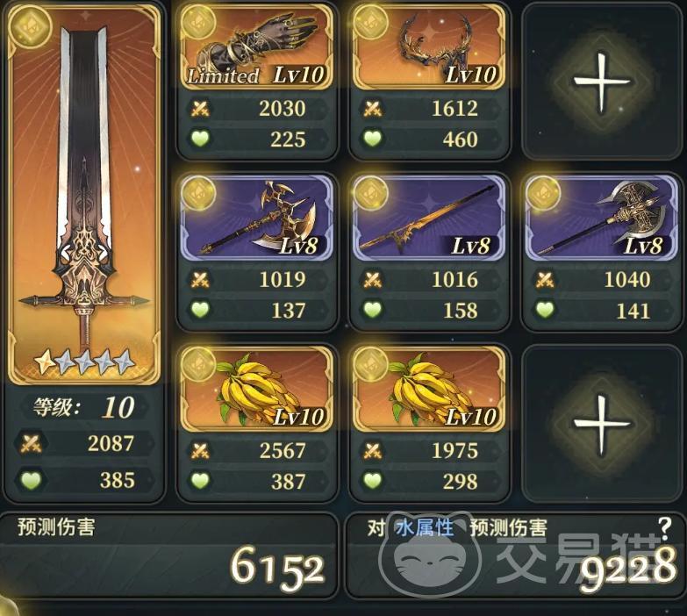Select the main greatsword weapon card
This screenshot has height=616, width=687.
point(83,195)
